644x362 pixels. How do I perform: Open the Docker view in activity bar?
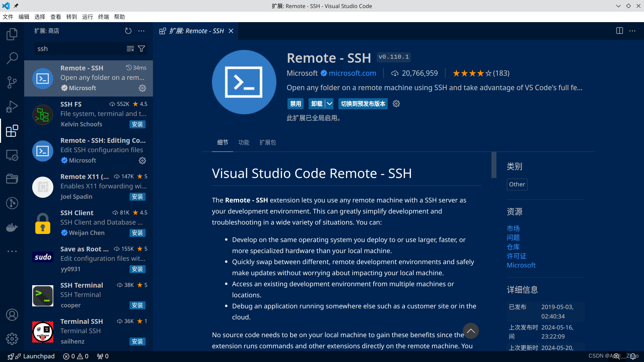coord(12,227)
